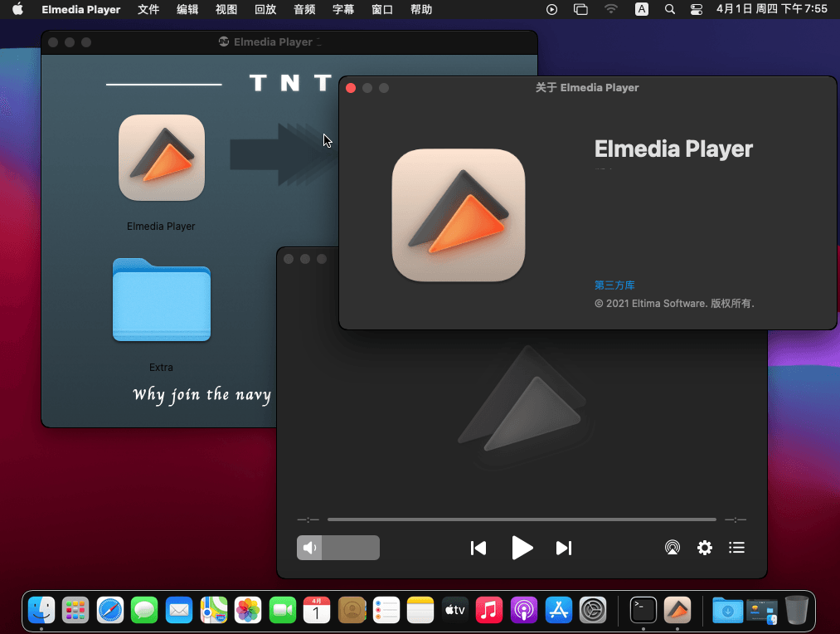Screen dimensions: 840x634
Task: Click the playback progress seek bar
Action: point(522,519)
